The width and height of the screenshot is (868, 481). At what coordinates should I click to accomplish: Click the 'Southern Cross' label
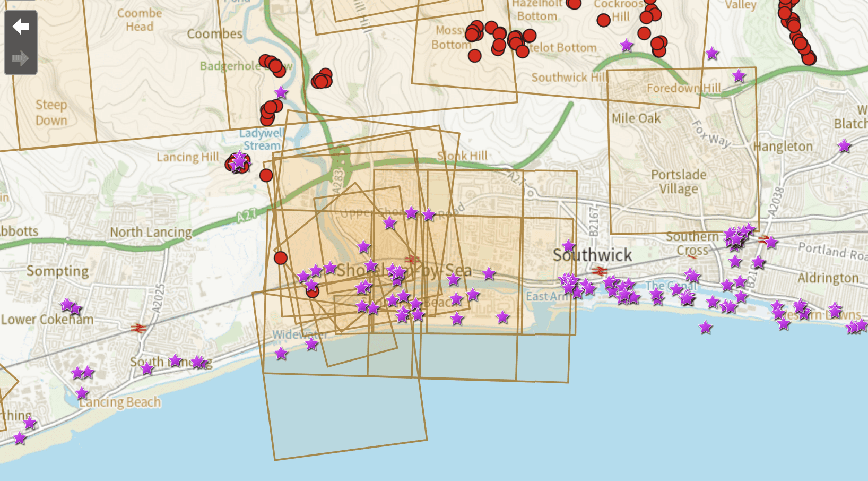[692, 243]
